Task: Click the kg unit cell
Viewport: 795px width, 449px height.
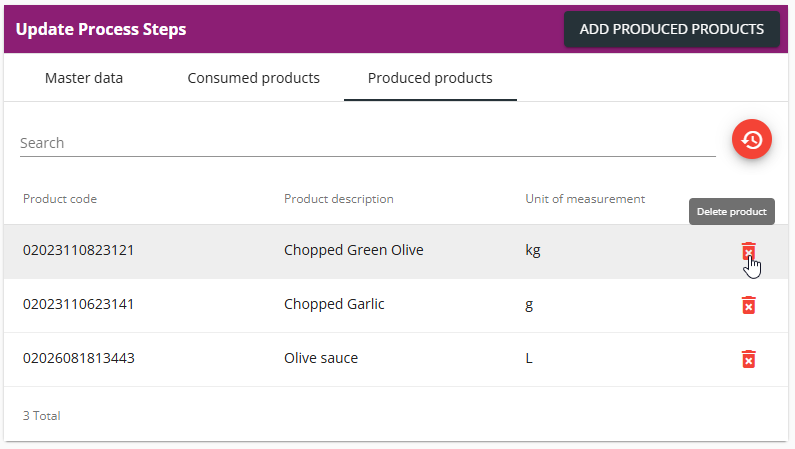Action: click(x=533, y=250)
